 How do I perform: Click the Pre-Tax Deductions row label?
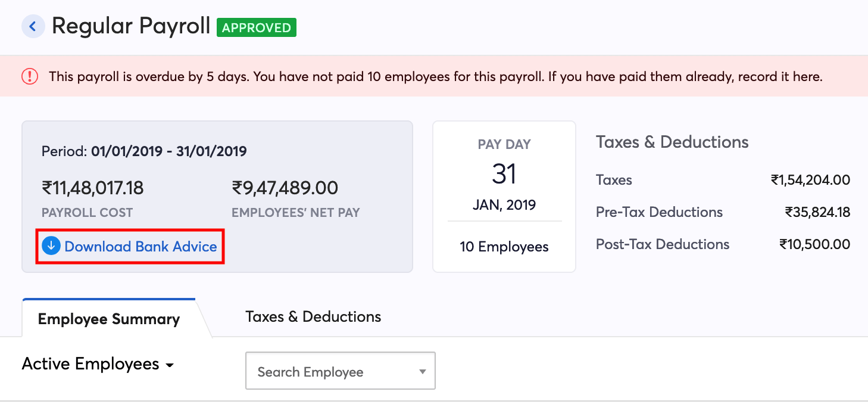click(659, 212)
